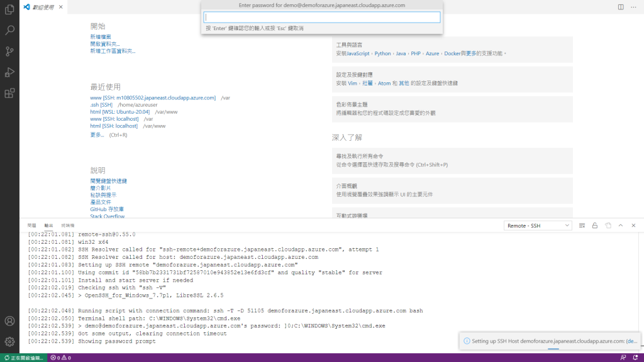This screenshot has width=644, height=362.
Task: Open the 秘訣與提示 tips link
Action: tap(103, 195)
